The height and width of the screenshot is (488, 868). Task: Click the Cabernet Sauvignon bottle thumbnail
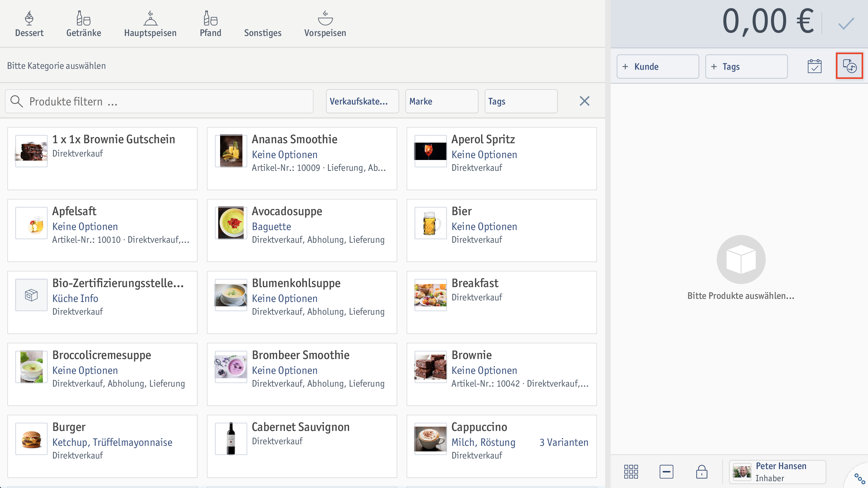[231, 439]
